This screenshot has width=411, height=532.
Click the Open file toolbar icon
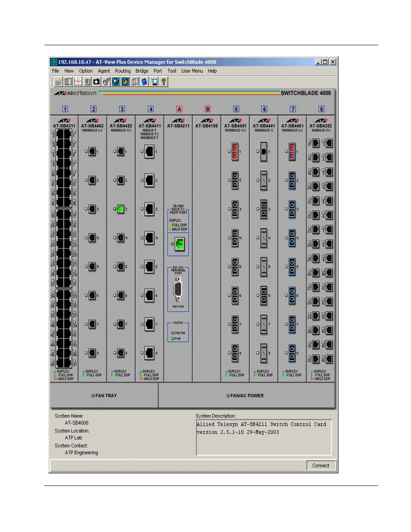click(x=58, y=82)
